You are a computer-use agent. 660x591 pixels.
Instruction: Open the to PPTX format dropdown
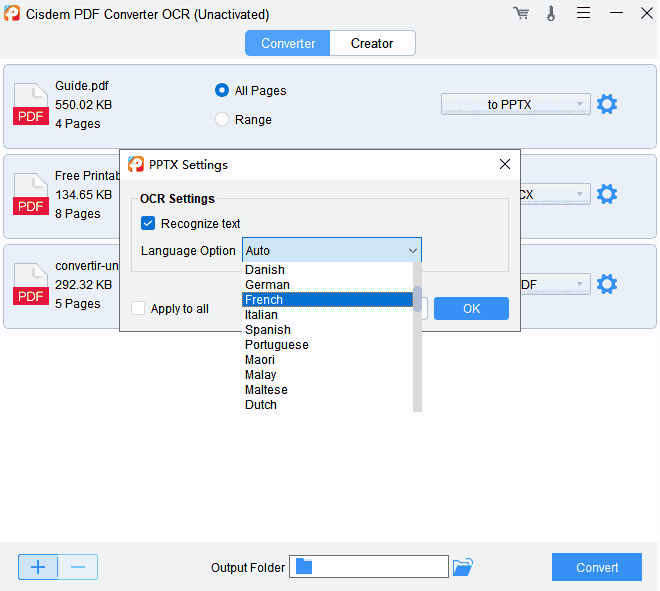[x=516, y=104]
